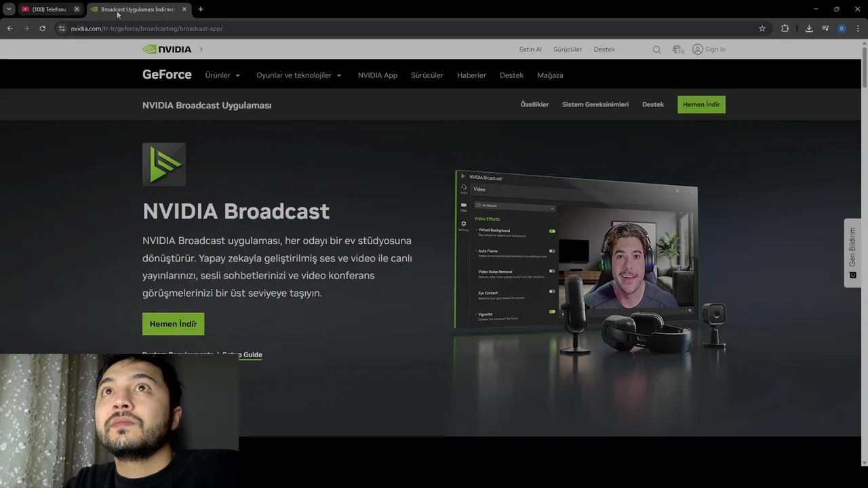Click the NVIDIA Broadcast green app logo
The width and height of the screenshot is (868, 488).
point(164,164)
